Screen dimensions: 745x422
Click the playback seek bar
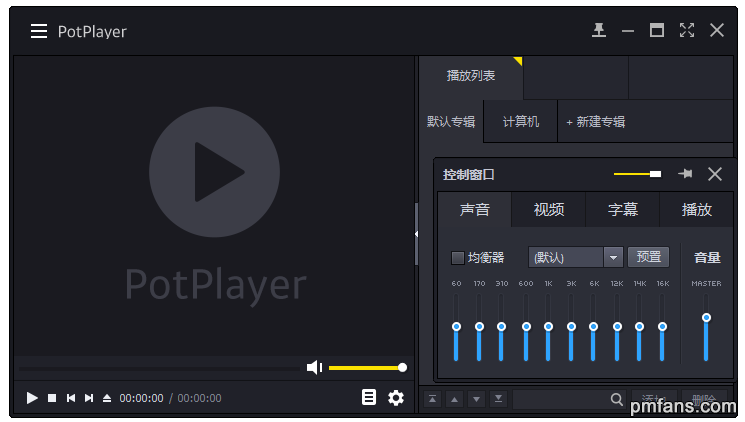pyautogui.click(x=159, y=368)
